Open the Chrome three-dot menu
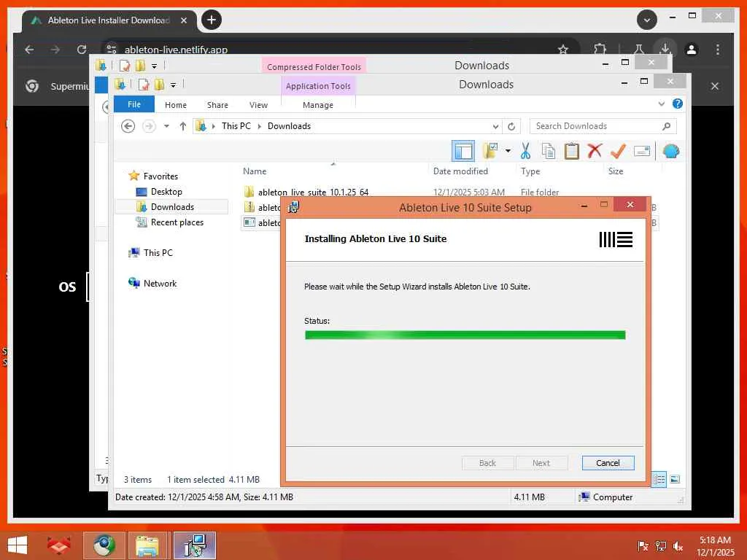The height and width of the screenshot is (560, 747). tap(718, 50)
